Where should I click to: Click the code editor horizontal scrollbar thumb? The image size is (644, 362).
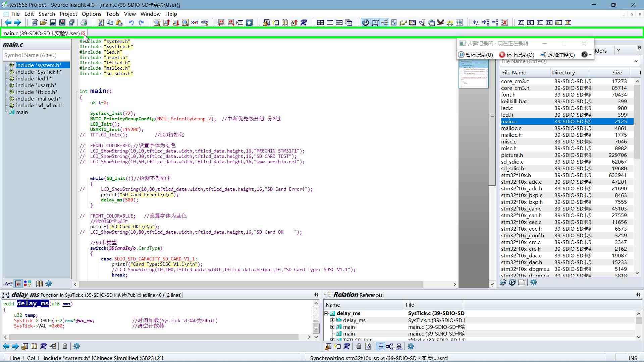(x=251, y=284)
